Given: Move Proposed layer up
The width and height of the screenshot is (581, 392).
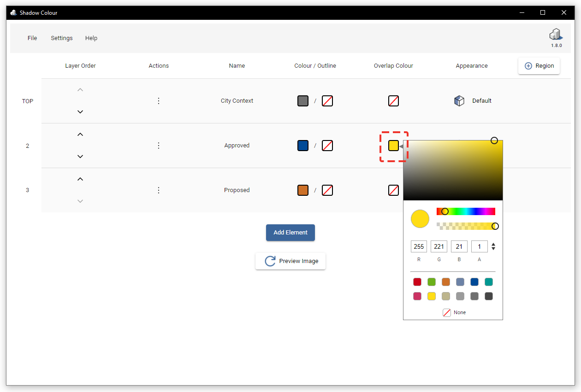Looking at the screenshot, I should tap(80, 179).
